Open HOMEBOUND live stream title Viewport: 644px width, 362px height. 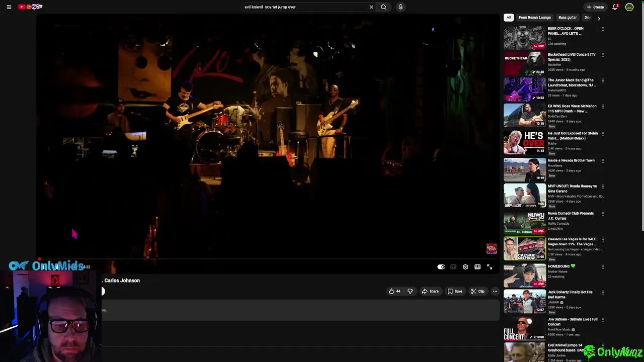pos(561,266)
